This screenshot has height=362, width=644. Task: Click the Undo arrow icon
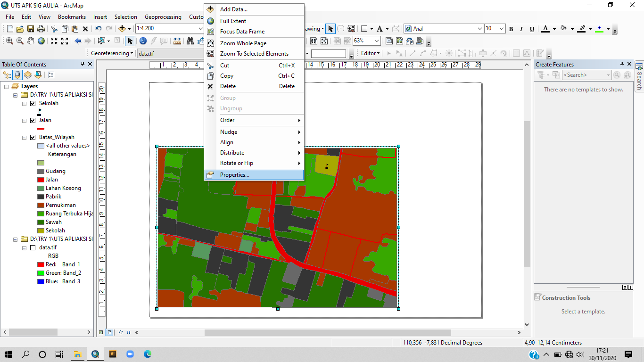99,29
